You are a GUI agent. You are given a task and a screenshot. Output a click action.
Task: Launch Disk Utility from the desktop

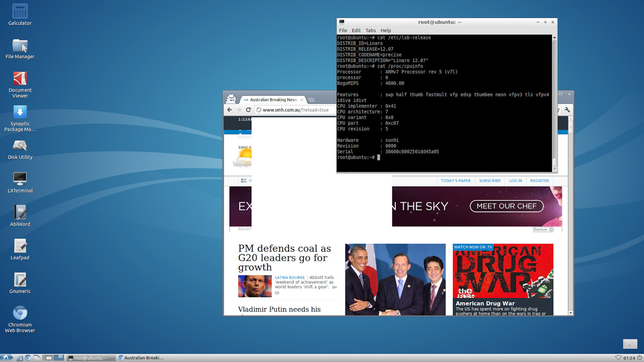[x=20, y=149]
